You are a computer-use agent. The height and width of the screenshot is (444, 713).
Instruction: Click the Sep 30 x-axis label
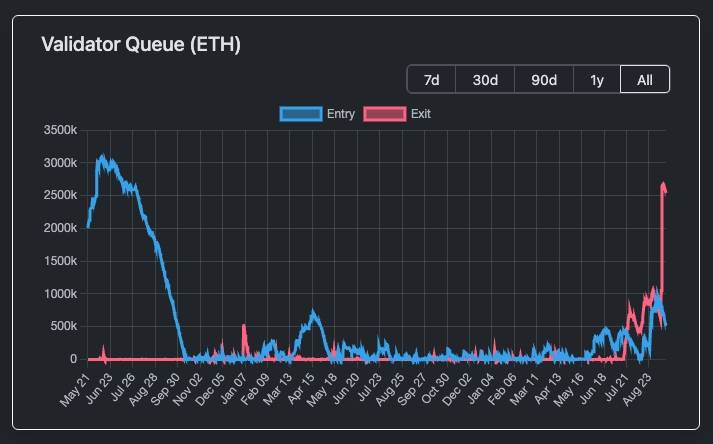click(x=165, y=390)
